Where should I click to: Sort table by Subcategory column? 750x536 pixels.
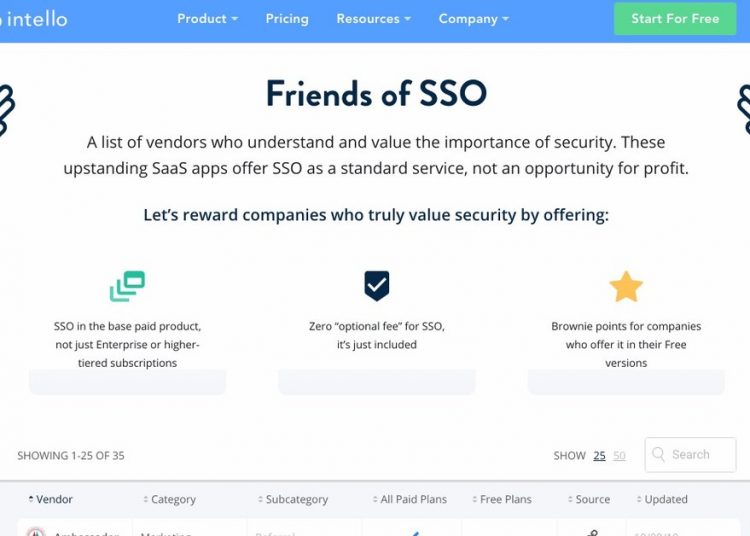coord(296,499)
